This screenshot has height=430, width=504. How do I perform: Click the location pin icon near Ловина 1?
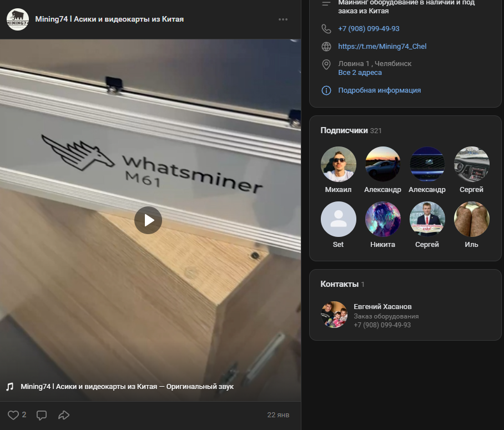pyautogui.click(x=326, y=64)
